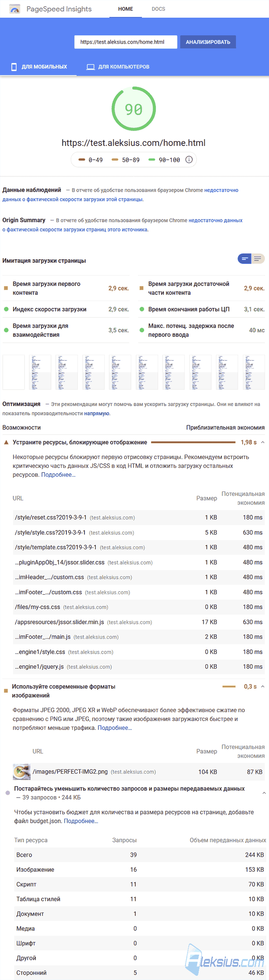Click the 244 KB total value

coord(254,854)
